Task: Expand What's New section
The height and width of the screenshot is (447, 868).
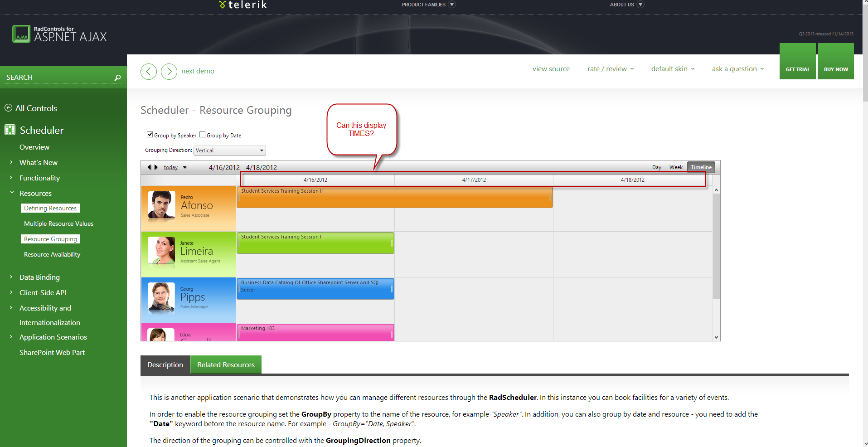Action: (x=11, y=162)
